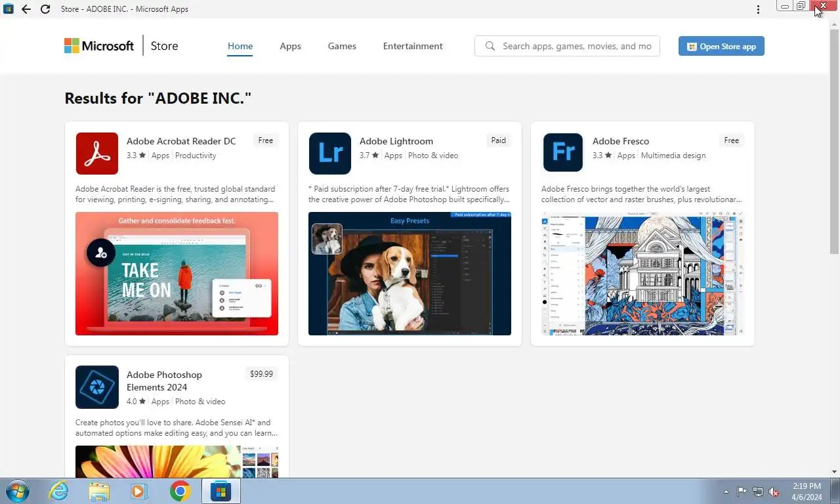This screenshot has width=840, height=504.
Task: Click Adobe Fresco artwork screenshot
Action: (642, 274)
